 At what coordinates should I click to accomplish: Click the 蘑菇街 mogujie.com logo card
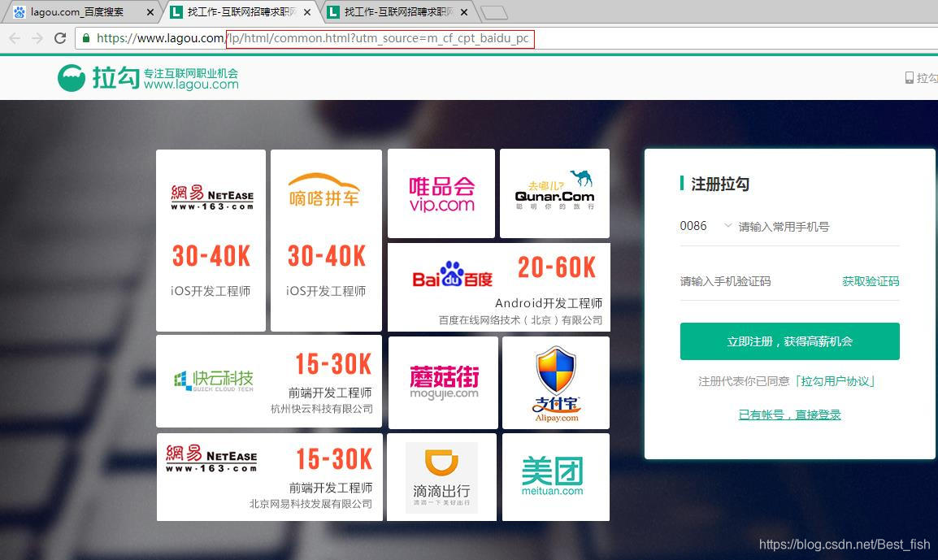point(443,383)
